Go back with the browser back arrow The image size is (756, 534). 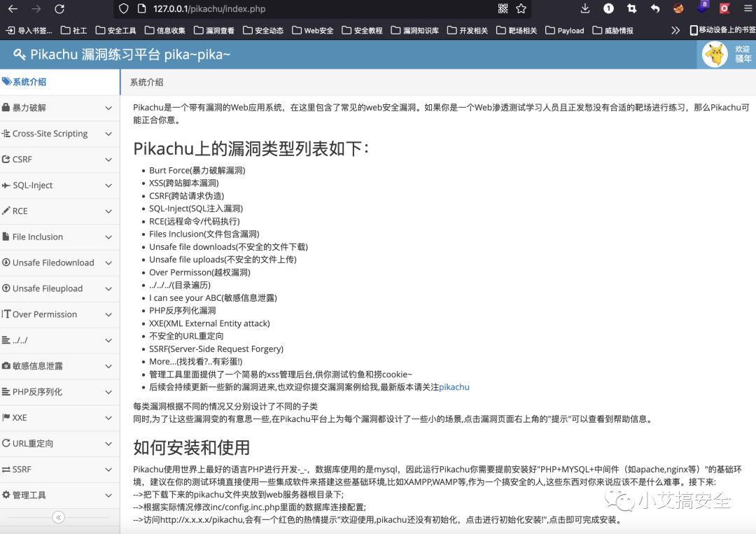13,8
